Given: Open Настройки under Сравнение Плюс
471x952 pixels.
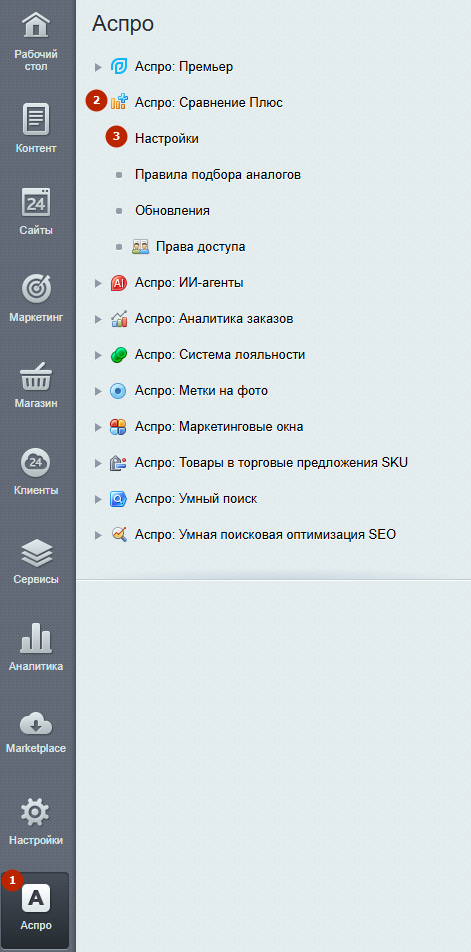Looking at the screenshot, I should tap(167, 138).
